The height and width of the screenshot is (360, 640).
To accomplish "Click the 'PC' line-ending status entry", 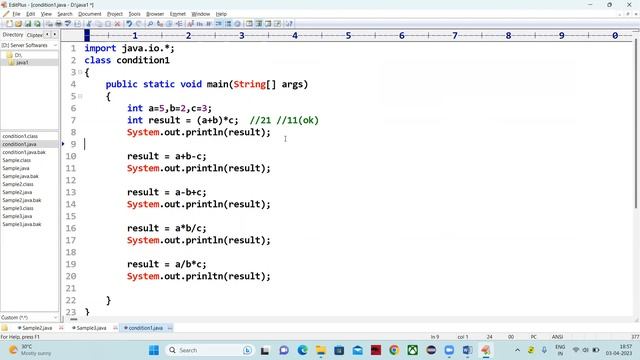I will tap(533, 337).
